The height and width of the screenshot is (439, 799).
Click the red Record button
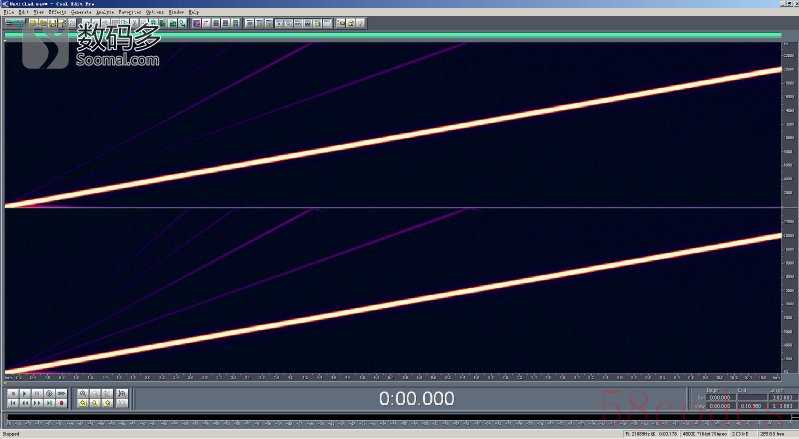pyautogui.click(x=61, y=403)
